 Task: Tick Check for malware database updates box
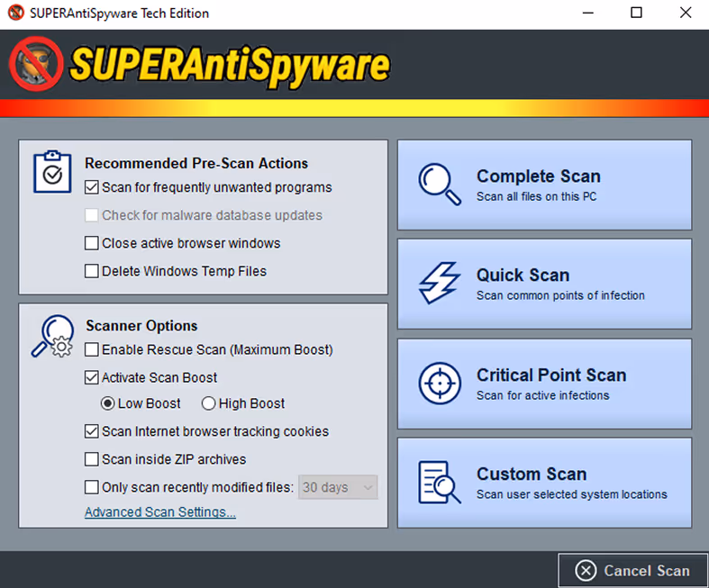[91, 215]
